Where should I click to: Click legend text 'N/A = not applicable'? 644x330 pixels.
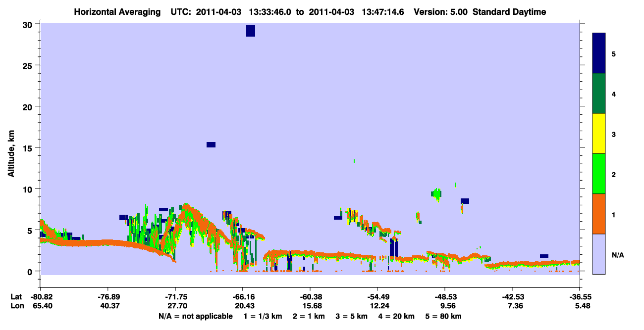click(x=195, y=316)
